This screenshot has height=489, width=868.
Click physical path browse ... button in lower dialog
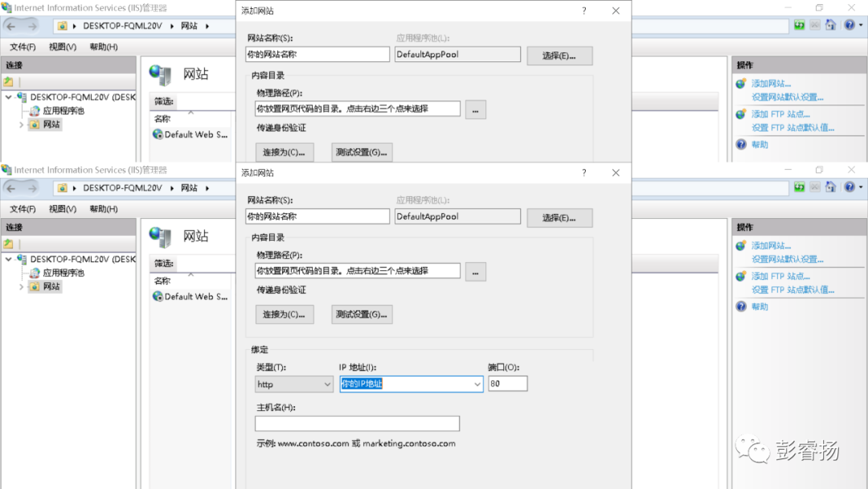pyautogui.click(x=476, y=272)
